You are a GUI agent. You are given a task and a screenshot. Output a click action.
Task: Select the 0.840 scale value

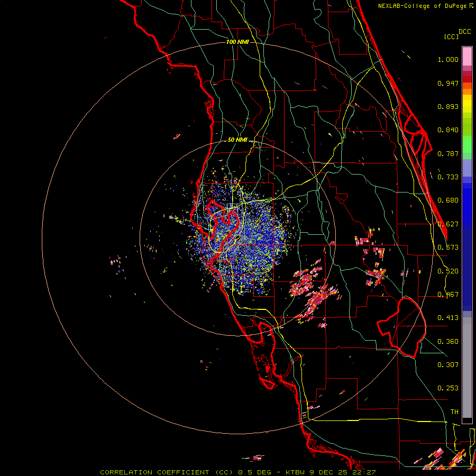tap(448, 130)
